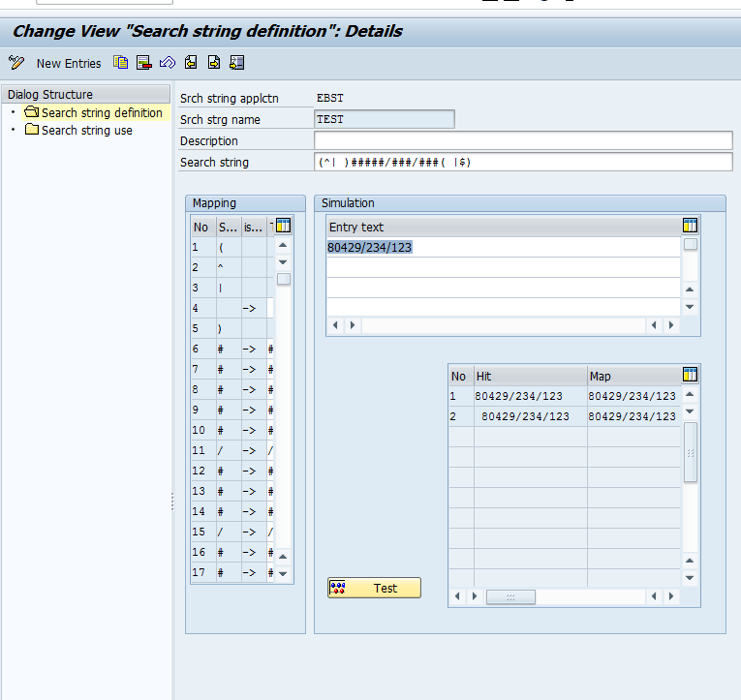
Task: Click Entry text left-side scroll left arrow
Action: coord(335,325)
